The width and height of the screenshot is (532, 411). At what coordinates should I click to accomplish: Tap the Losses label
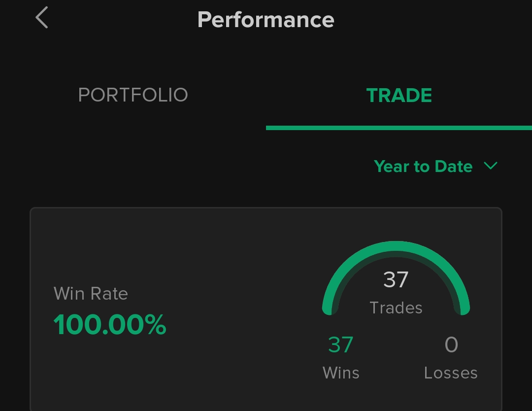pyautogui.click(x=451, y=373)
